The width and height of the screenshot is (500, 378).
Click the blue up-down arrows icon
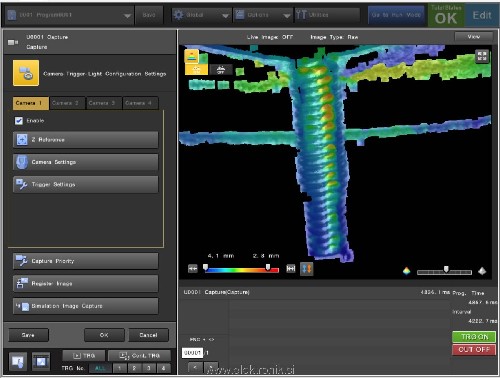pos(307,269)
